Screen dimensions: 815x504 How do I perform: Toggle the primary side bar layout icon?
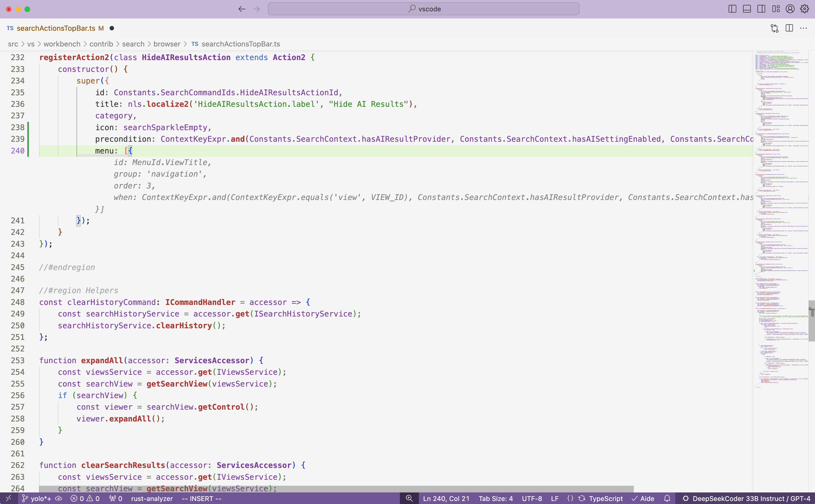point(732,9)
